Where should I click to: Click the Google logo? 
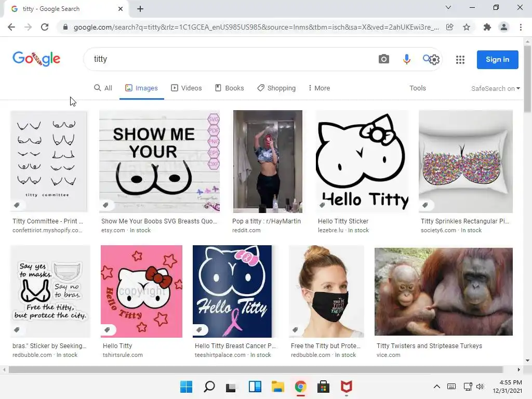point(36,58)
